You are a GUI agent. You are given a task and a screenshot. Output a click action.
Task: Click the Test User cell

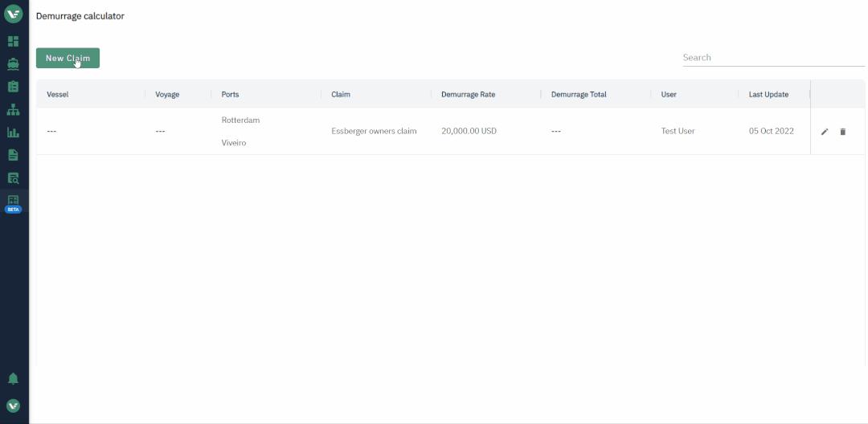678,131
